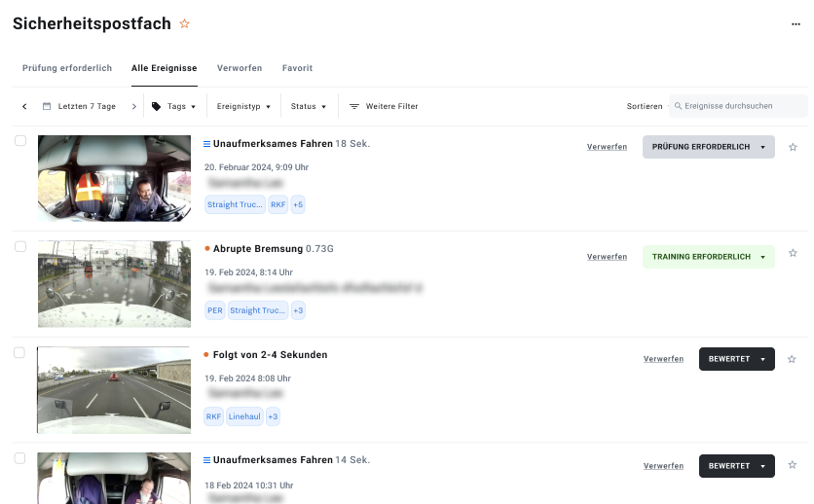Expand the +5 more tags chip
Image resolution: width=814 pixels, height=504 pixels.
pos(298,204)
